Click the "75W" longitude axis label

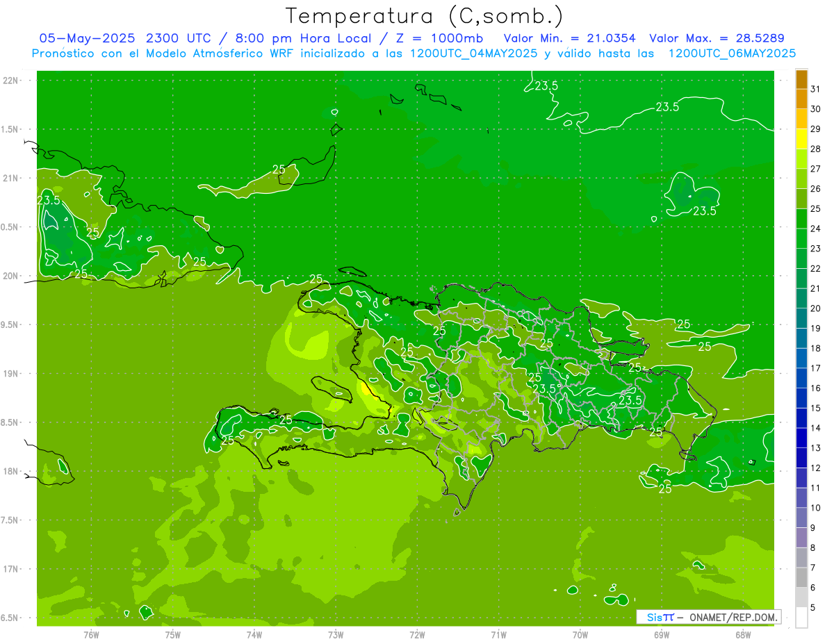point(173,635)
